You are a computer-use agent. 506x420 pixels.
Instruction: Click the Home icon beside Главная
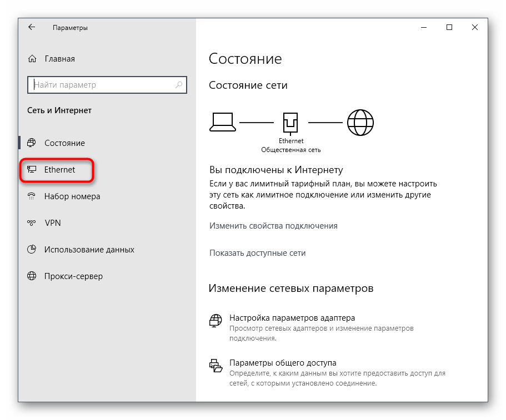coord(32,59)
